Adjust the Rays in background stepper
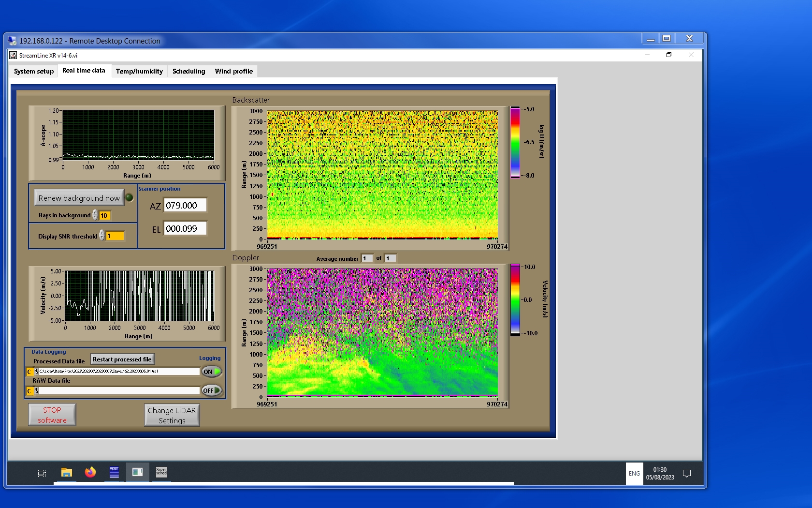 95,215
